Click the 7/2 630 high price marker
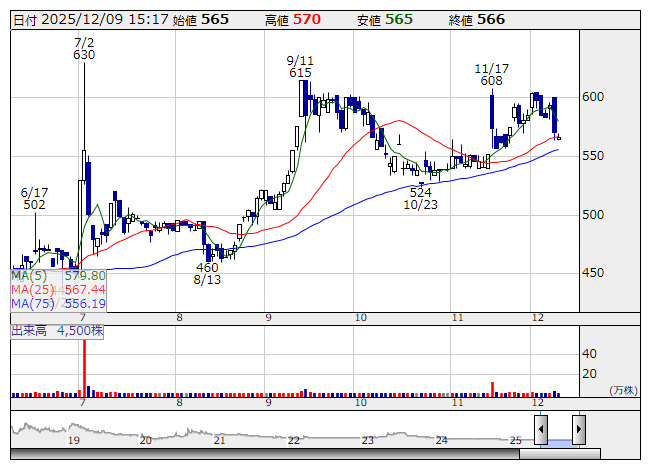Image resolution: width=653 pixels, height=470 pixels. tap(84, 48)
